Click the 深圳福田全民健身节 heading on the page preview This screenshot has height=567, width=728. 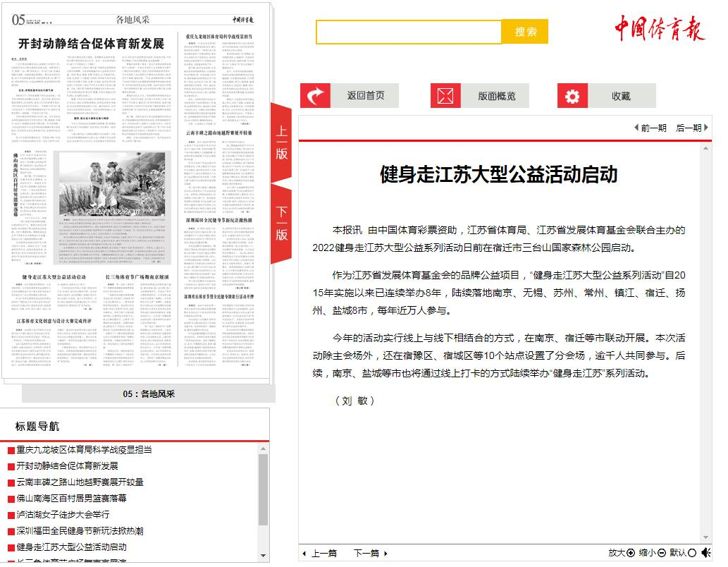219,220
